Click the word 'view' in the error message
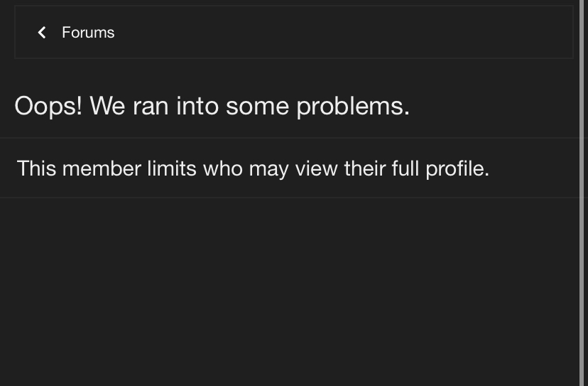Image resolution: width=588 pixels, height=386 pixels. (x=317, y=168)
